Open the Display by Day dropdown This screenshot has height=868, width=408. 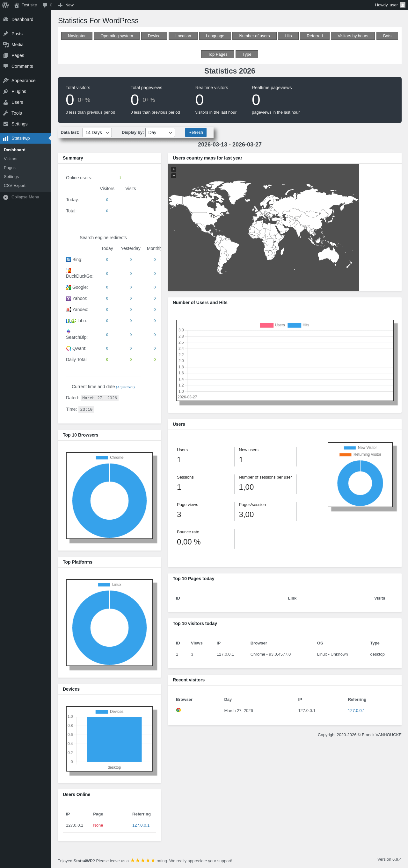pyautogui.click(x=160, y=132)
